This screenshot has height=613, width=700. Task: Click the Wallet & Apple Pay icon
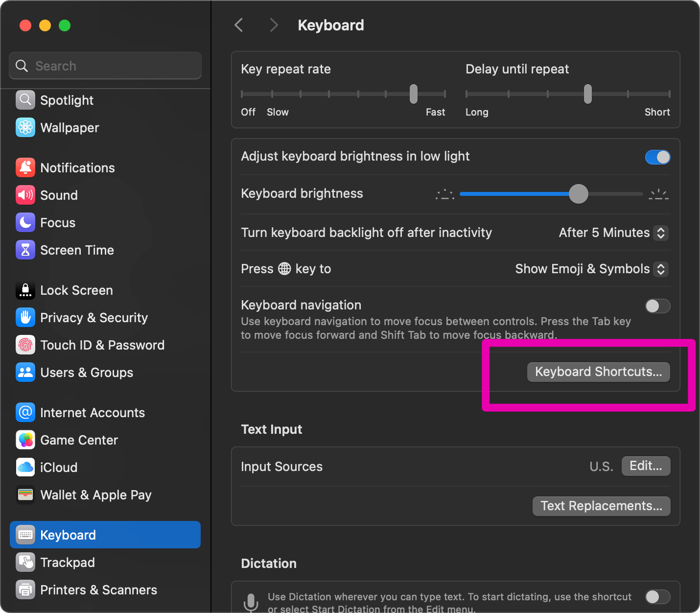coord(25,495)
